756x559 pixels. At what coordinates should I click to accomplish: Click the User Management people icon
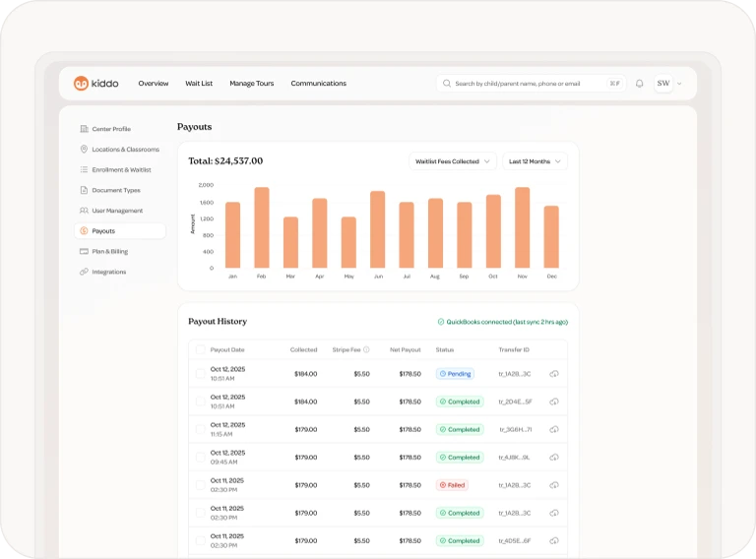[84, 211]
